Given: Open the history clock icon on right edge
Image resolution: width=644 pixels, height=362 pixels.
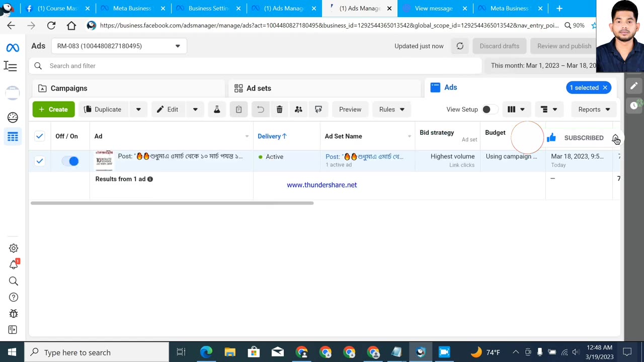Looking at the screenshot, I should 634,105.
